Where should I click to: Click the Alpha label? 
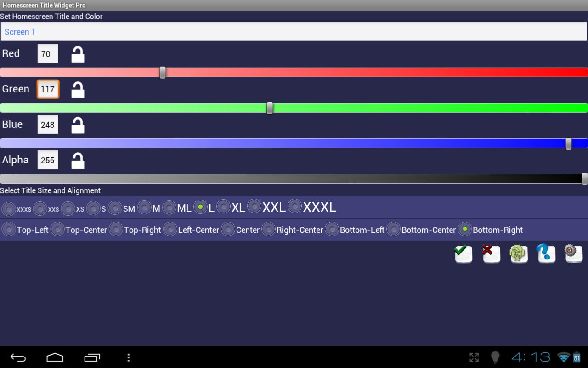(16, 160)
